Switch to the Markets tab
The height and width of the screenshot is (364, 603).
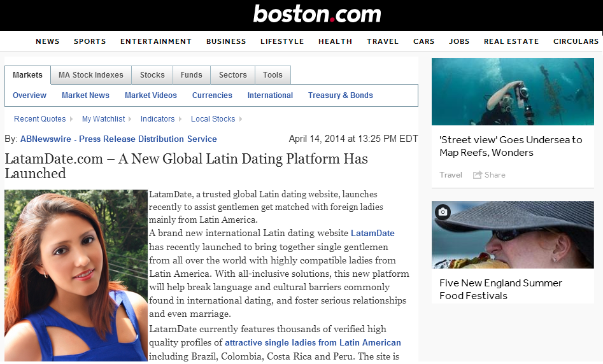pyautogui.click(x=27, y=75)
